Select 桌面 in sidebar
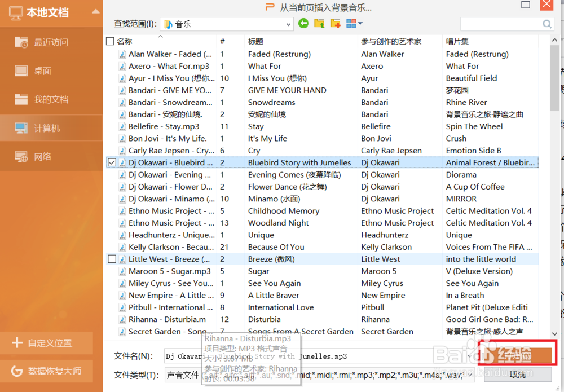The image size is (564, 392). [51, 71]
